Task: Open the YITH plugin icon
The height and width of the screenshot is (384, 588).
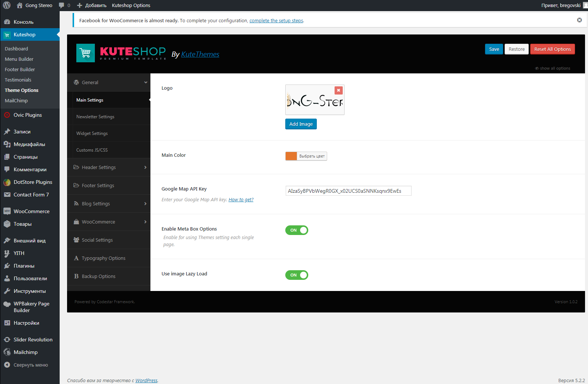Action: 7,253
